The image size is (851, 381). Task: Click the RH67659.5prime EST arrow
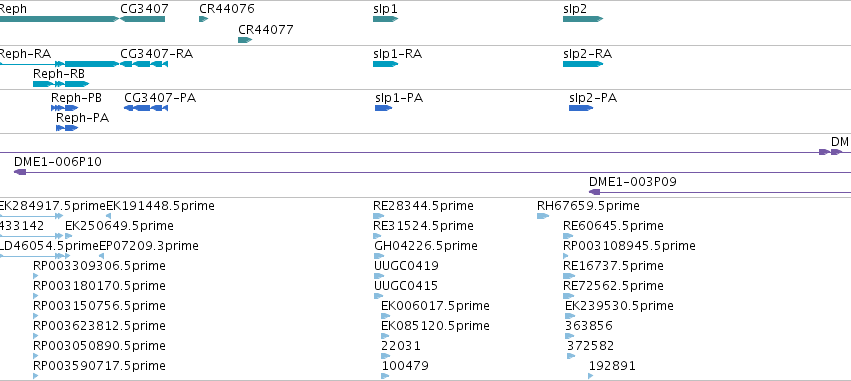pyautogui.click(x=543, y=216)
